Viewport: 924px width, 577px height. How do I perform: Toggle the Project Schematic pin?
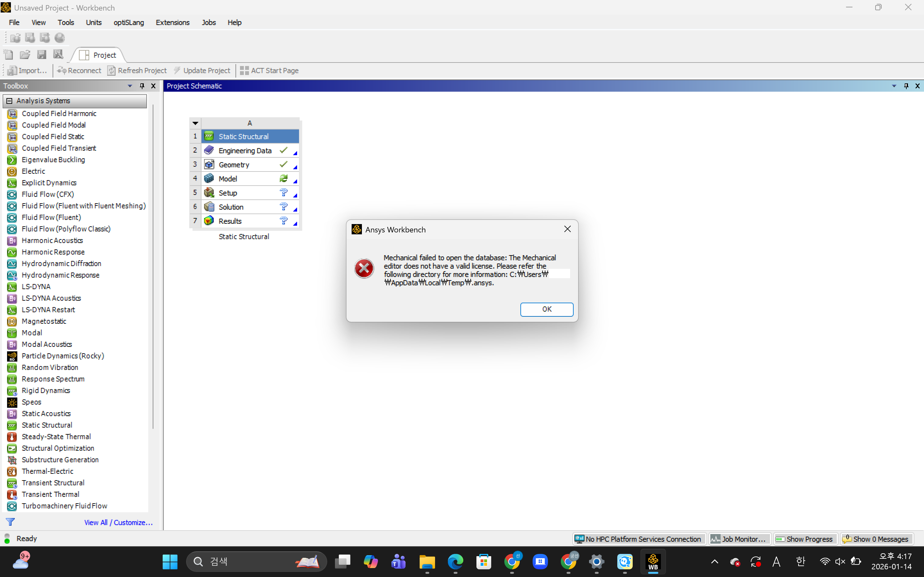pyautogui.click(x=906, y=86)
